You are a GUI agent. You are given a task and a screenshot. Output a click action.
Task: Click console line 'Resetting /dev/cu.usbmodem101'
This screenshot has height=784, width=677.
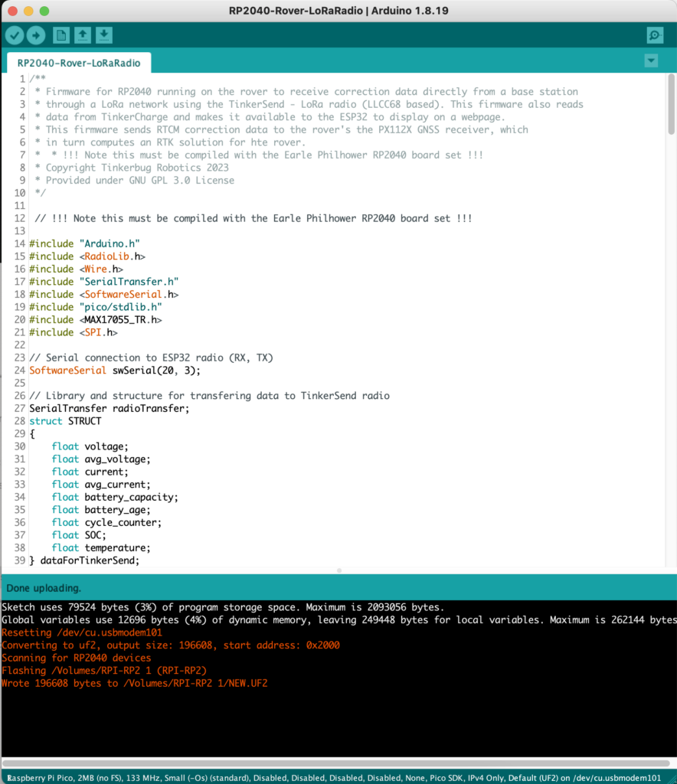[x=82, y=632]
